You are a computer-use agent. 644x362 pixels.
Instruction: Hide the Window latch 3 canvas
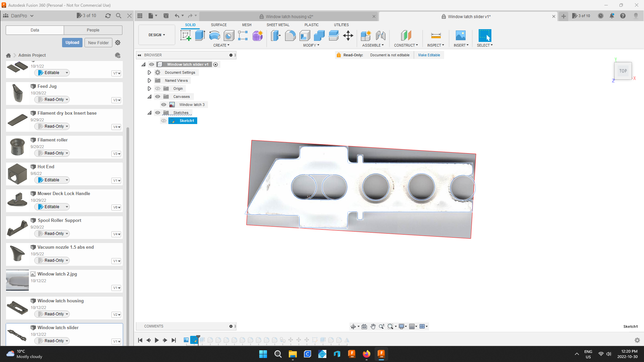pyautogui.click(x=164, y=105)
